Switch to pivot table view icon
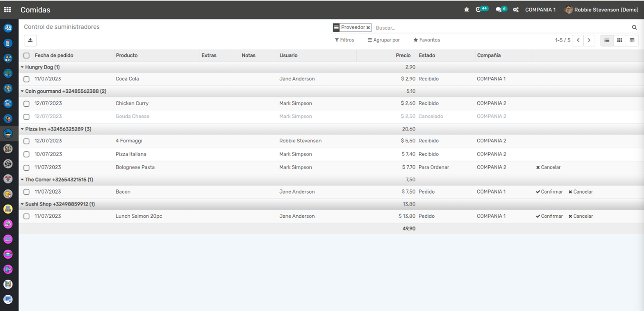 tap(632, 40)
